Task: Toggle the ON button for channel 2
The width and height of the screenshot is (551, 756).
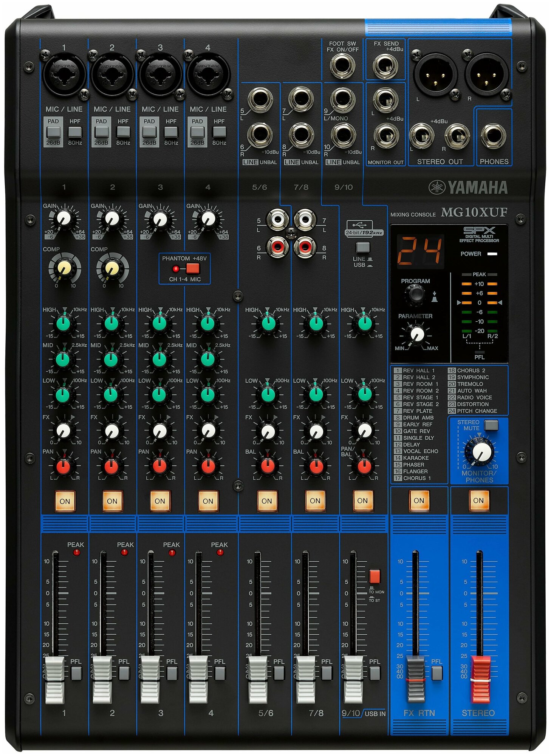Action: pyautogui.click(x=112, y=501)
